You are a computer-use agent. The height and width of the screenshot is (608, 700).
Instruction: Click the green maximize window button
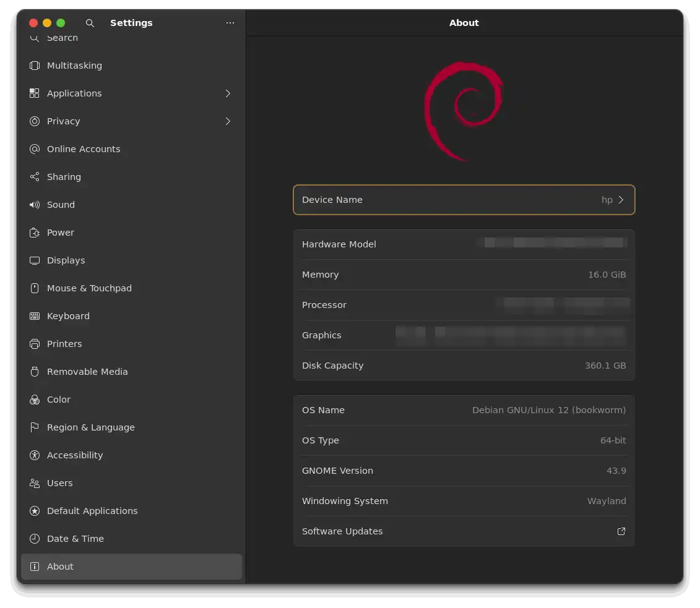pos(61,23)
